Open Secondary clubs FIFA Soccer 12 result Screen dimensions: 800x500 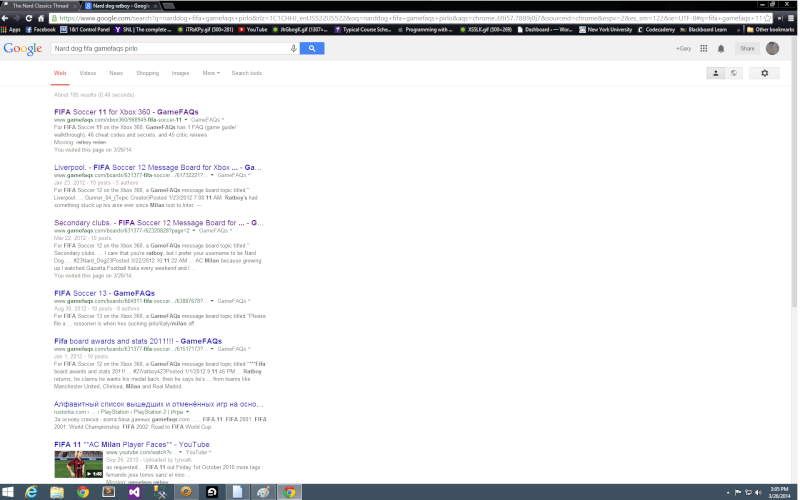pos(159,223)
